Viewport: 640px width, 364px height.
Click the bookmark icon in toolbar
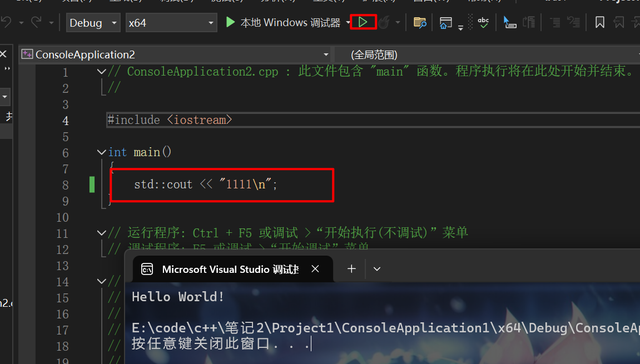599,23
